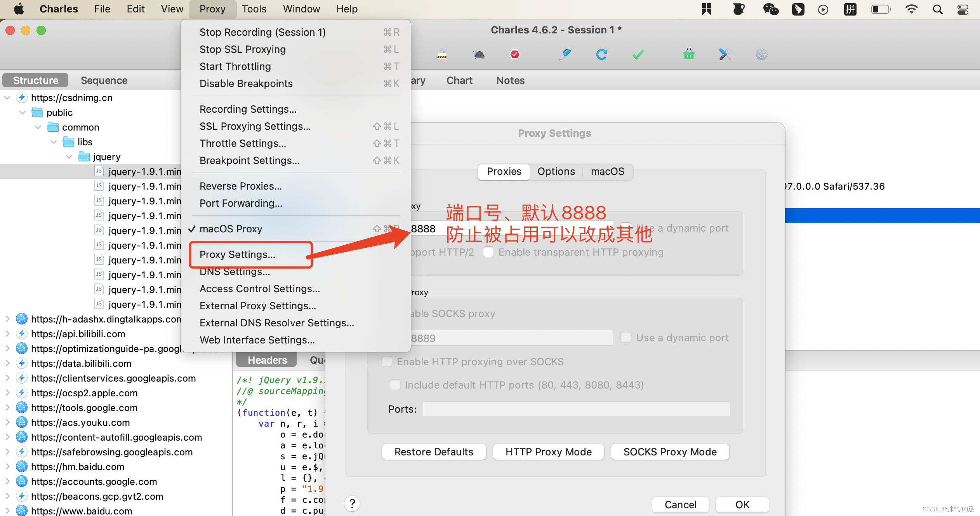Click the red breakpoints toolbar icon
Screen dimensions: 980x516
[x=515, y=54]
